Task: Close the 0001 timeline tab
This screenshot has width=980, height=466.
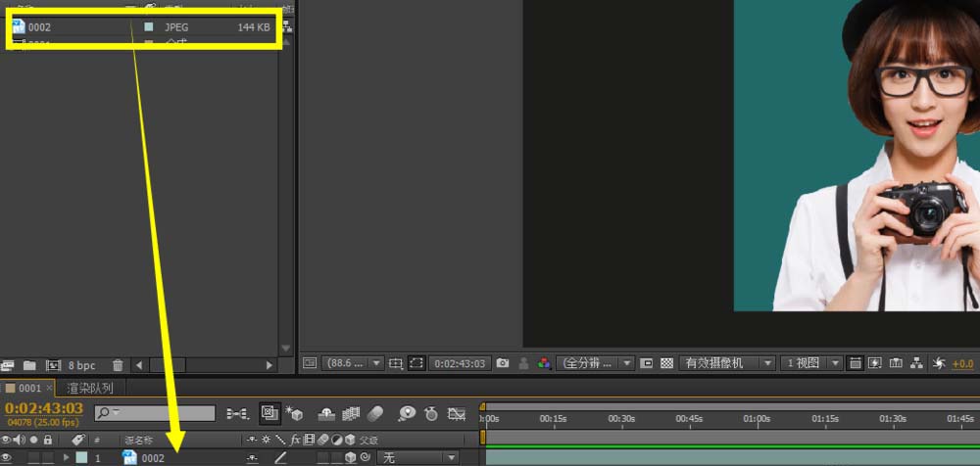Action: coord(48,388)
